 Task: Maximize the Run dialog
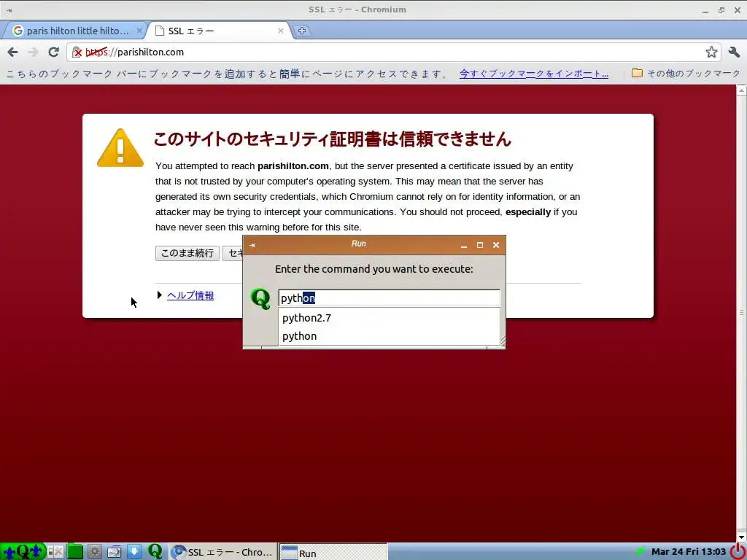pyautogui.click(x=480, y=245)
